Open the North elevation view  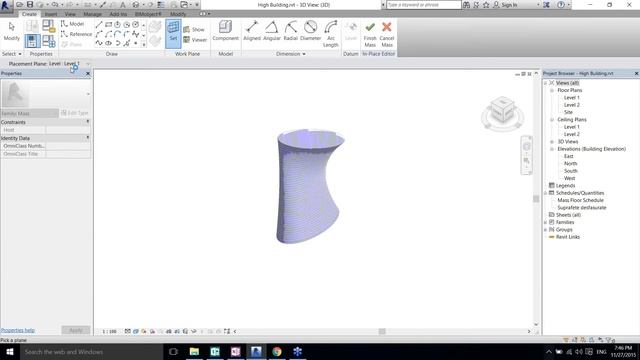570,164
